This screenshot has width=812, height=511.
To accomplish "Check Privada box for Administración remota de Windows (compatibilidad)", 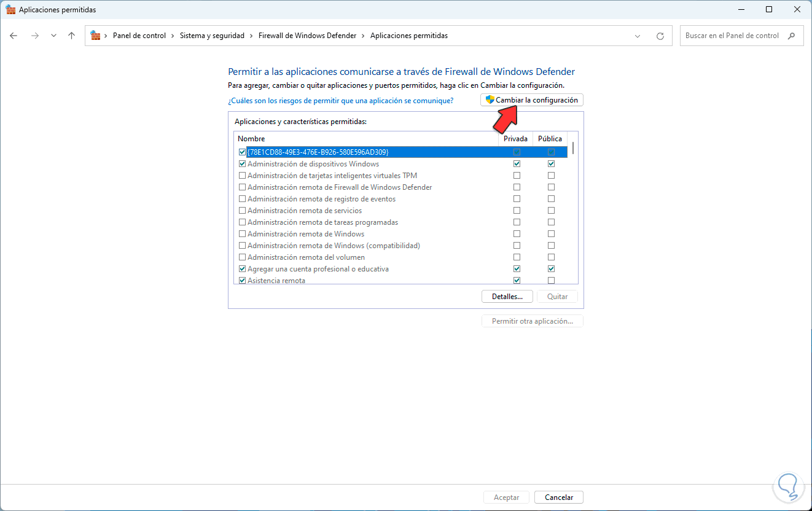I will tap(517, 246).
